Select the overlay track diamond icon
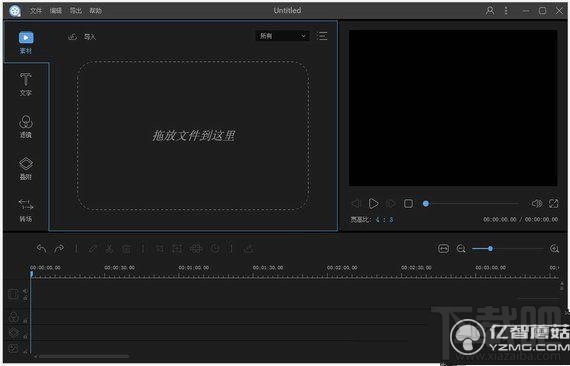This screenshot has width=570, height=366. pyautogui.click(x=13, y=332)
